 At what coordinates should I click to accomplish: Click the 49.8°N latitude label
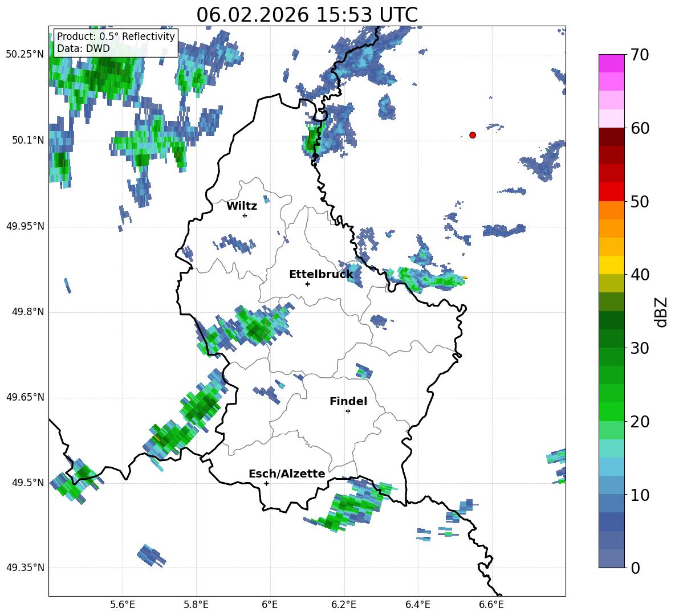(27, 312)
